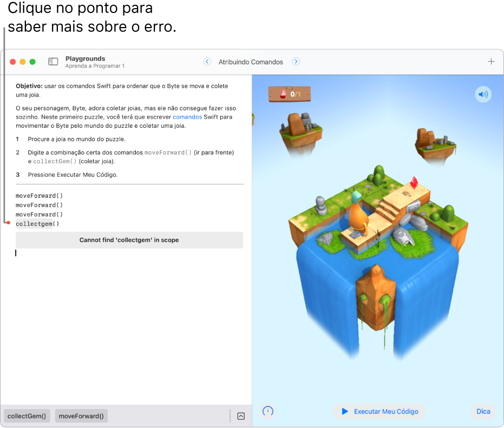The width and height of the screenshot is (504, 428).
Task: Click the collectgem() code line
Action: point(37,224)
